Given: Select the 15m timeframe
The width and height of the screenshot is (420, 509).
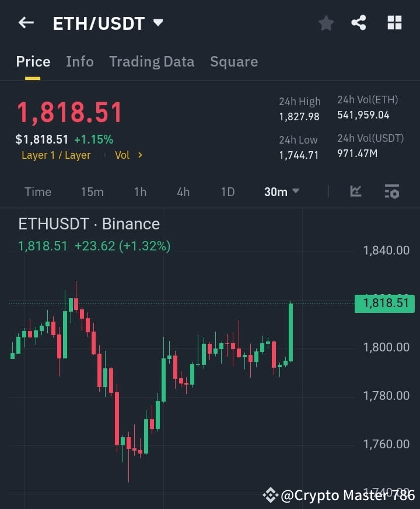Looking at the screenshot, I should (92, 191).
